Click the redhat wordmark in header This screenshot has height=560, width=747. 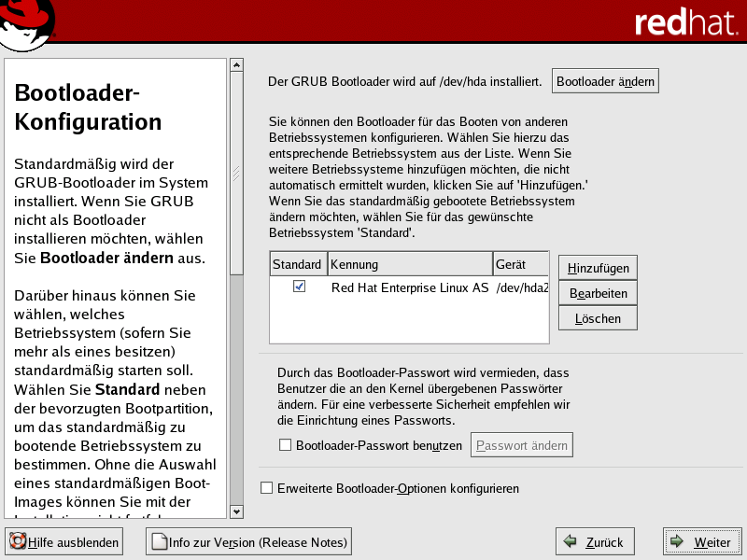click(684, 22)
